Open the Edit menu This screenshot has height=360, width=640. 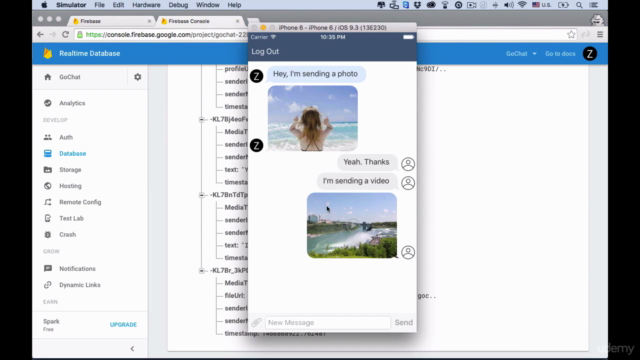point(118,5)
